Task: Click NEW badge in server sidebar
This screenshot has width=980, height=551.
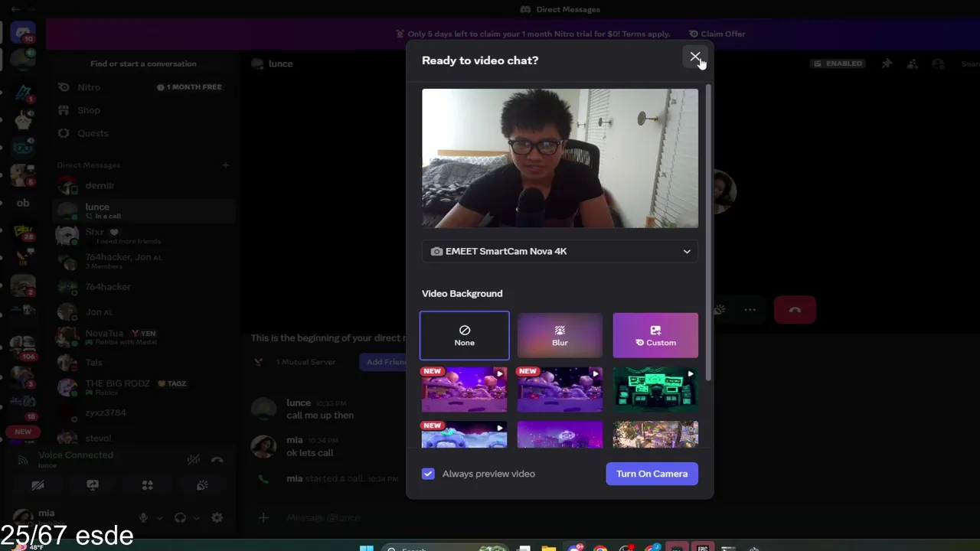Action: pos(23,432)
